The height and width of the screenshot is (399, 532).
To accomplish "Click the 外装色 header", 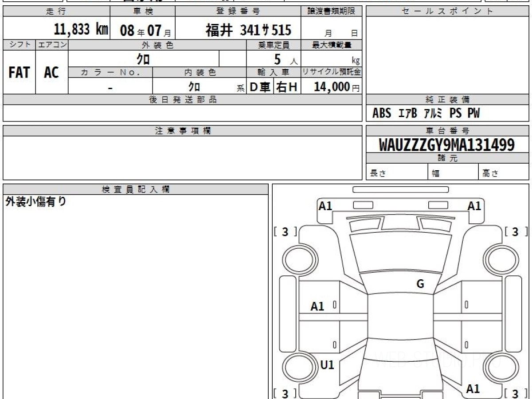I will click(157, 45).
